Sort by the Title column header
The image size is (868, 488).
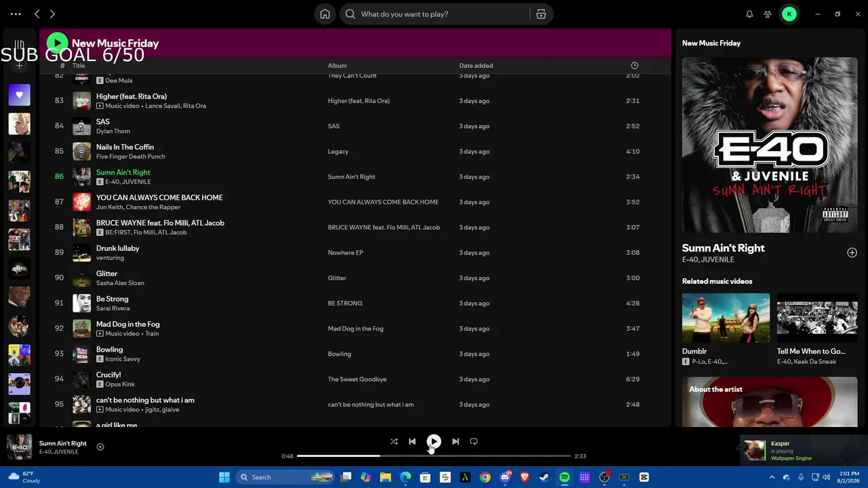pos(79,66)
